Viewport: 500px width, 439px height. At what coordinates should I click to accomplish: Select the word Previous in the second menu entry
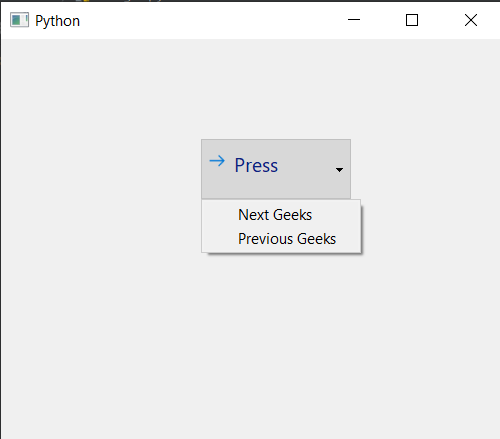(x=265, y=239)
